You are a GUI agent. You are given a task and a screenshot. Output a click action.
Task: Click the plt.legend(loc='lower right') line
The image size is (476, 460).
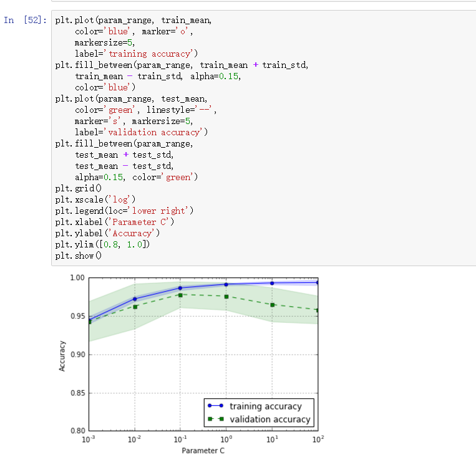124,211
